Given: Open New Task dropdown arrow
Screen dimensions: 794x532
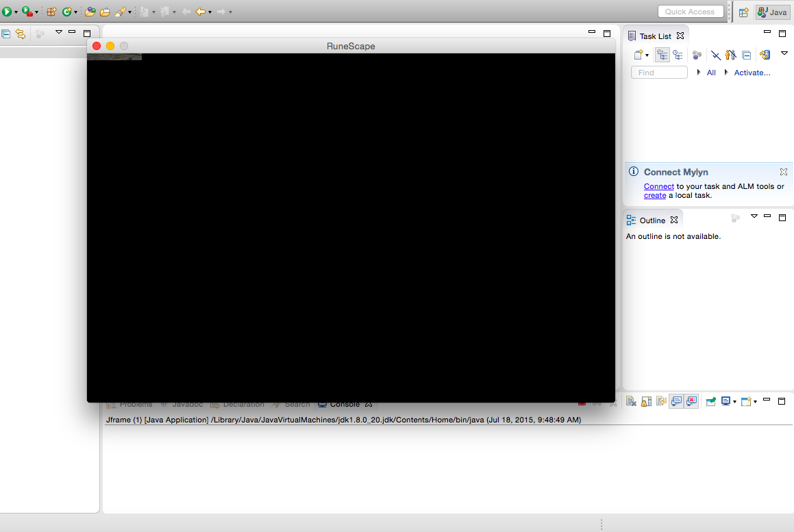Looking at the screenshot, I should [647, 55].
